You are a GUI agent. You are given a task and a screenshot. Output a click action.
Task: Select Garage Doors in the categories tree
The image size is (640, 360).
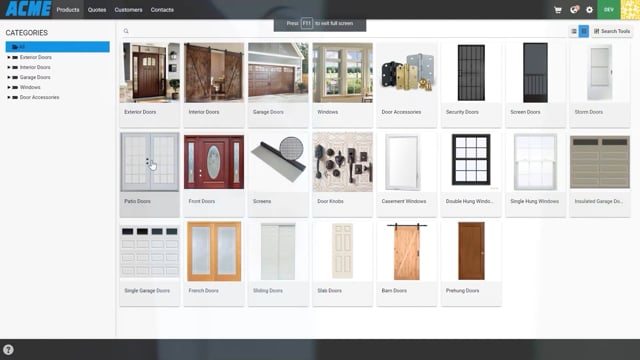click(35, 77)
